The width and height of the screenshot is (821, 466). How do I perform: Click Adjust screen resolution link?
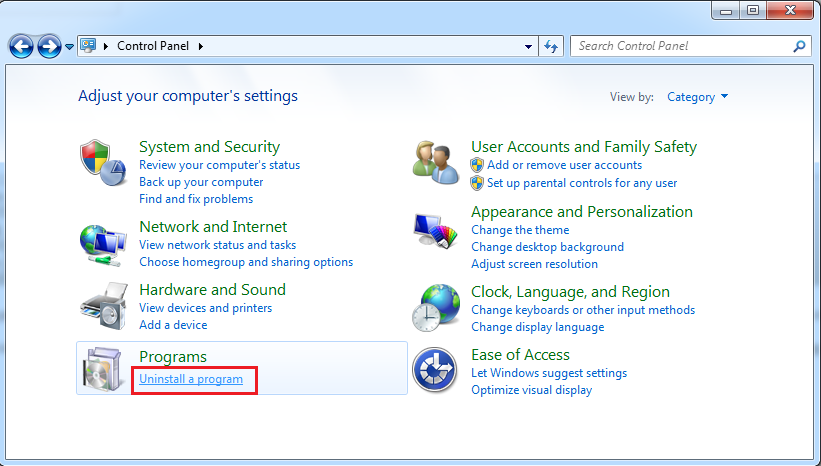(534, 264)
